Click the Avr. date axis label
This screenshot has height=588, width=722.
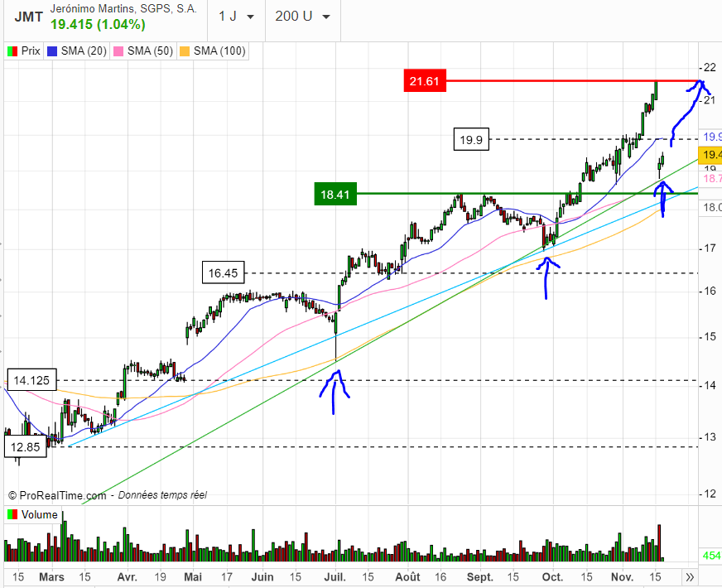coord(127,577)
